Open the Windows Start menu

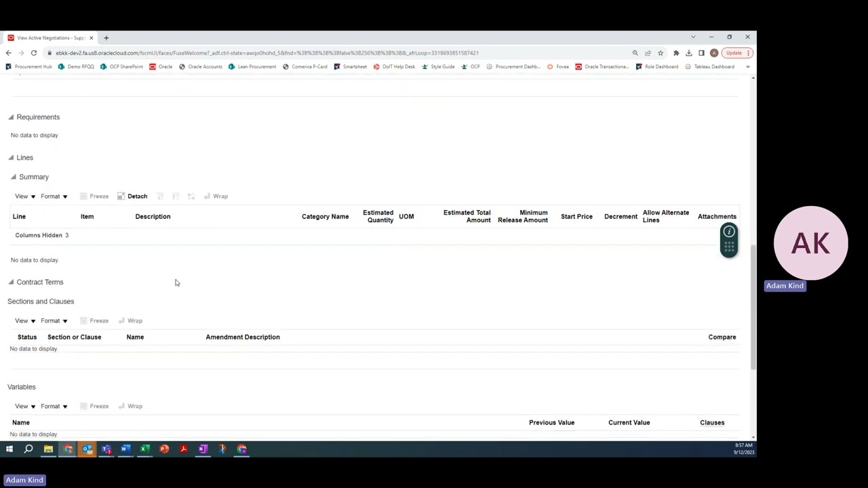[9, 449]
